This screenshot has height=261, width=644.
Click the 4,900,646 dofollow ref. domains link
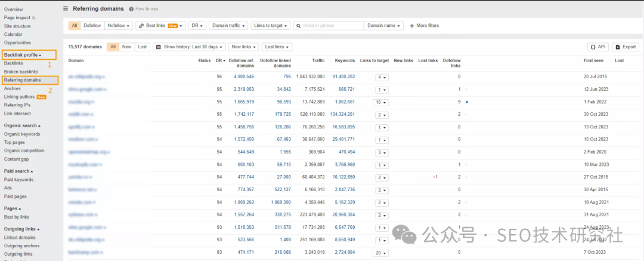[244, 77]
